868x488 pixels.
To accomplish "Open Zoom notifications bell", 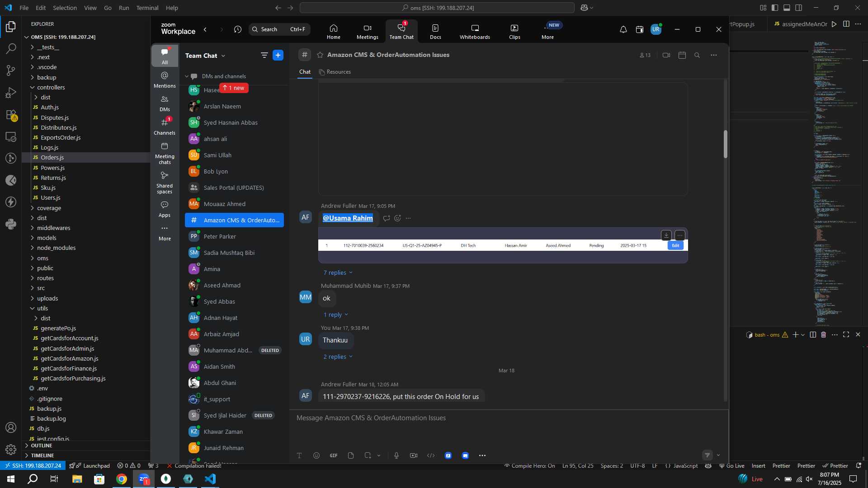I will click(623, 29).
